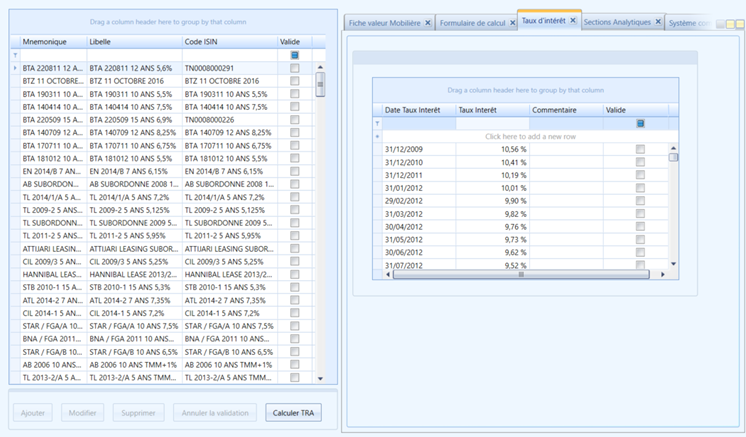Click the Valide filter icon in interest table
This screenshot has width=746, height=437.
pyautogui.click(x=640, y=124)
